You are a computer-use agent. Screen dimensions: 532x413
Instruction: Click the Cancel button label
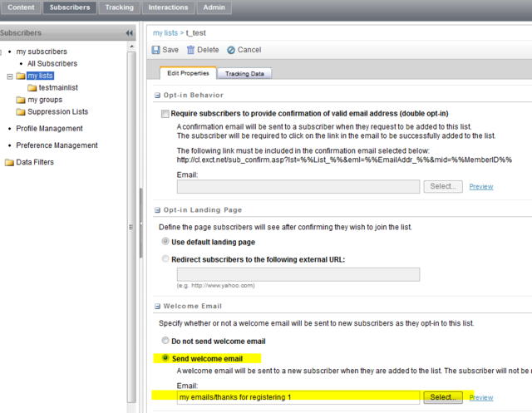249,50
